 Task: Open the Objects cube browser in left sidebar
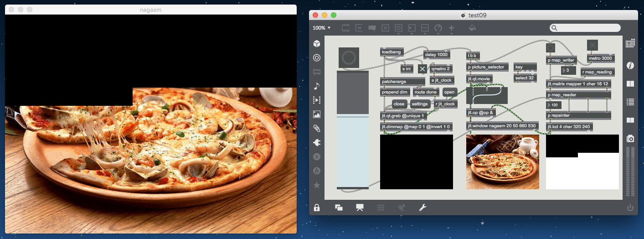317,44
